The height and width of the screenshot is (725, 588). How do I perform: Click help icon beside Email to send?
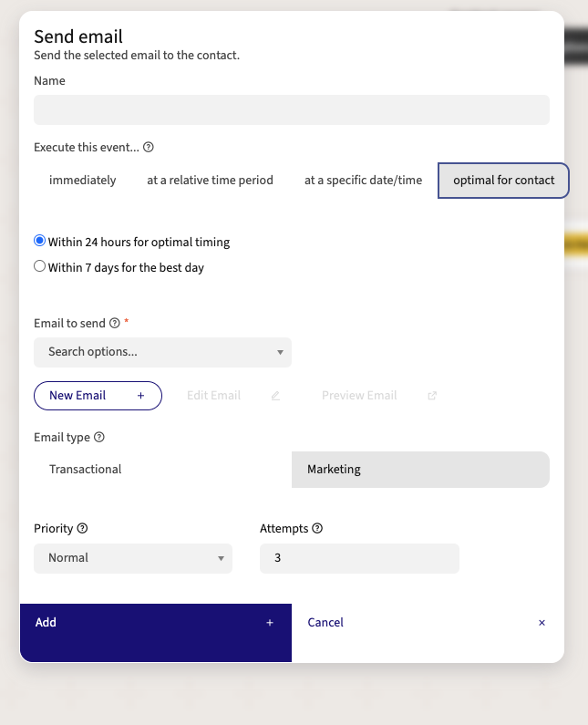point(115,323)
